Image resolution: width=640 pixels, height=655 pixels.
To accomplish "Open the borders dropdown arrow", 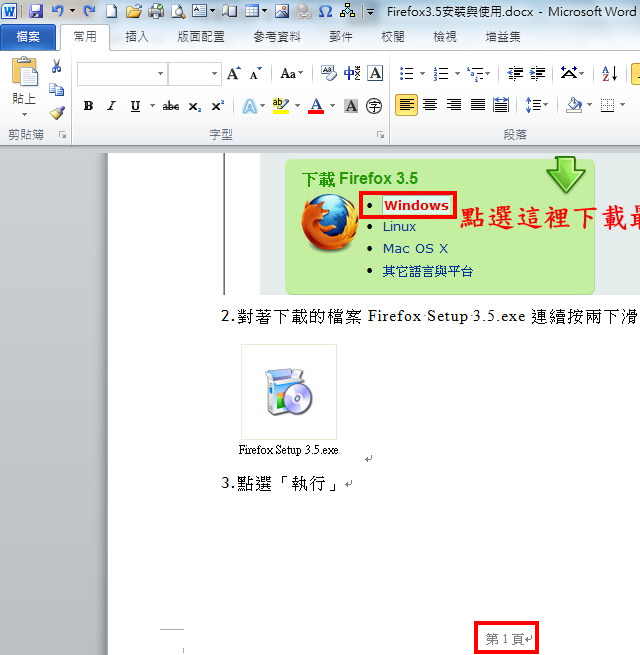I will [622, 105].
